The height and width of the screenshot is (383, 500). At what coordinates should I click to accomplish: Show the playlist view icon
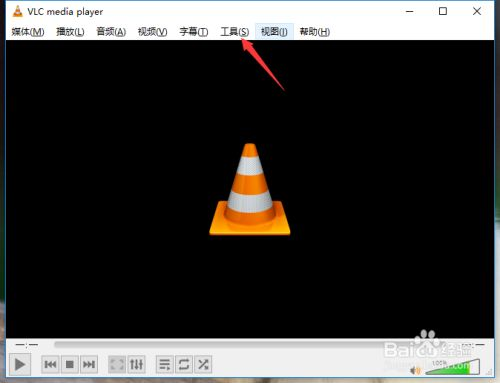[x=165, y=364]
